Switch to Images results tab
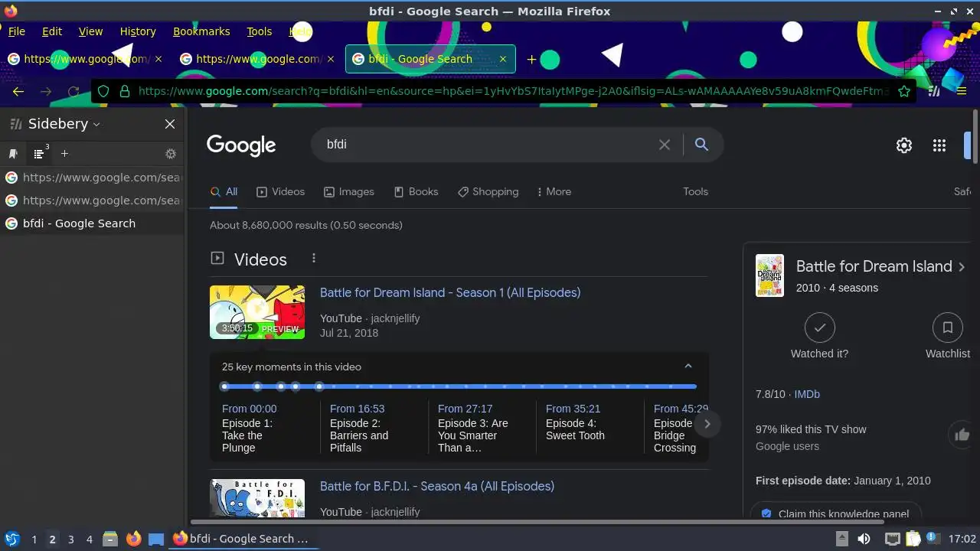980x551 pixels. point(349,191)
